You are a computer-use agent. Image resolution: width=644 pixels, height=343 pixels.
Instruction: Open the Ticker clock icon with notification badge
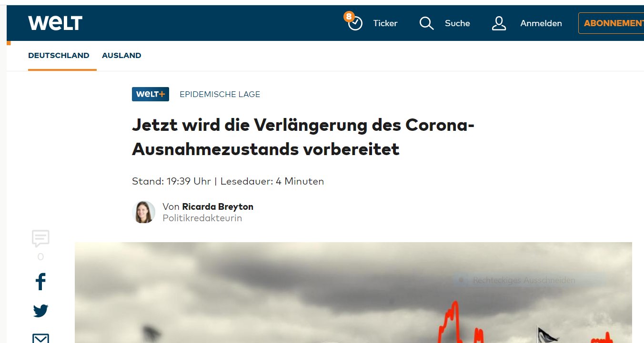click(354, 23)
